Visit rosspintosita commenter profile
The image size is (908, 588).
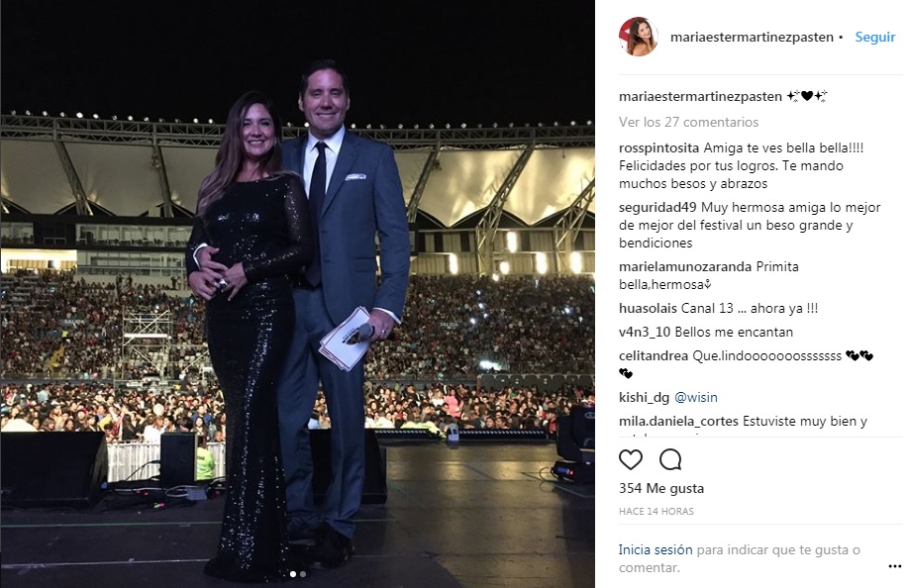[659, 148]
